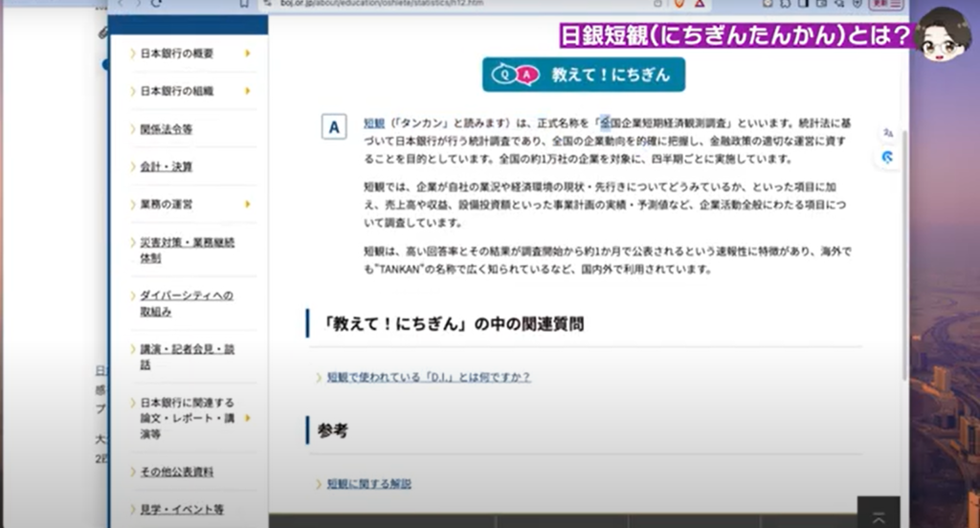Open 災害対策・業務継続体制 sidebar link
980x528 pixels.
187,250
